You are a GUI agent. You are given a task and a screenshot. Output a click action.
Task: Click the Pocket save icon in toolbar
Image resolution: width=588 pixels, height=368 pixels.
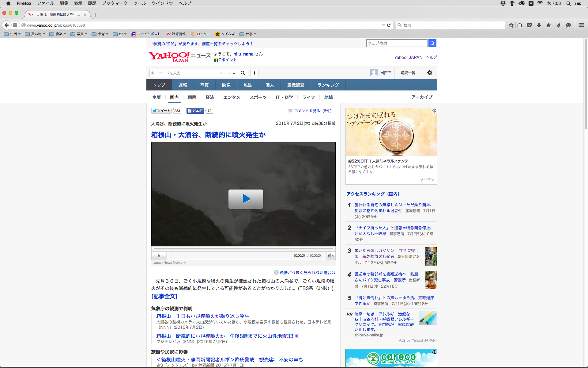[529, 25]
